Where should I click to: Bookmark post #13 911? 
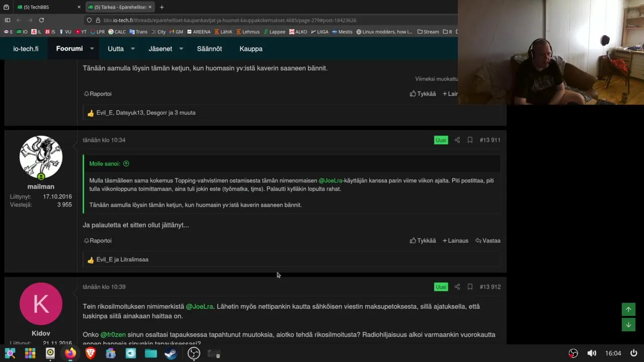tap(470, 140)
